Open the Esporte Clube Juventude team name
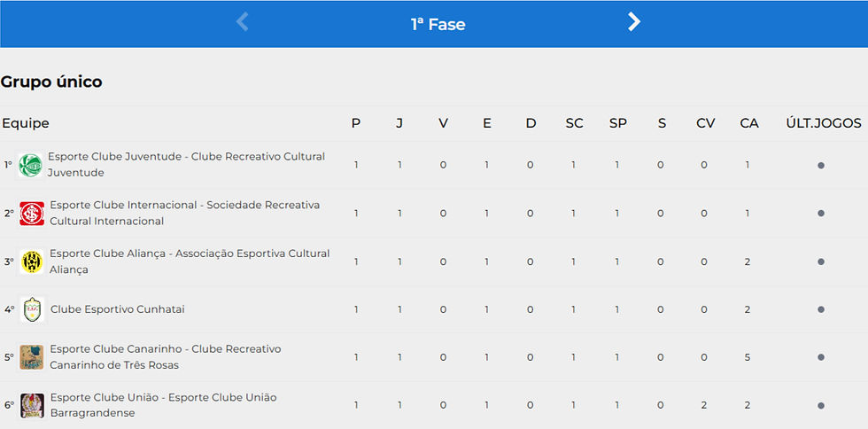This screenshot has height=429, width=868. [187, 165]
